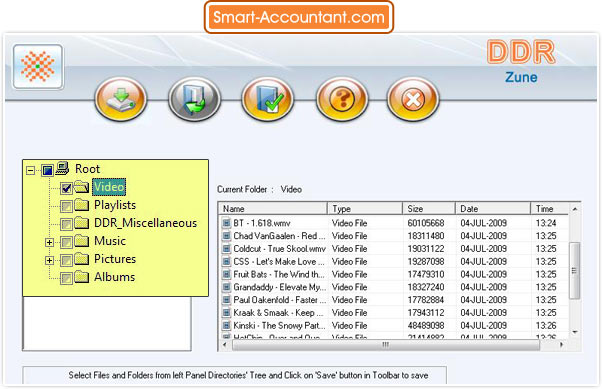The height and width of the screenshot is (389, 602).
Task: Click file icon for Kinski row
Action: 227,326
